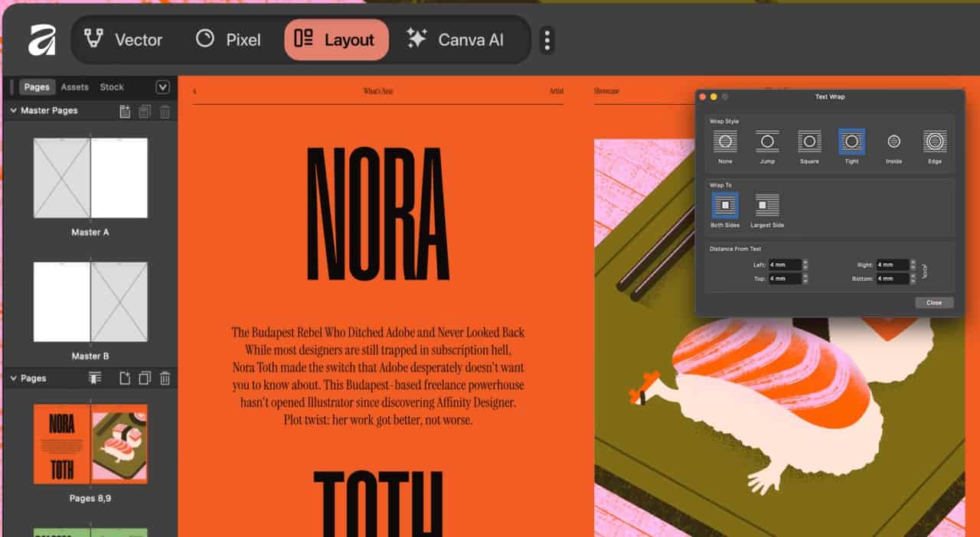
Task: Click the add master page icon
Action: [x=126, y=112]
